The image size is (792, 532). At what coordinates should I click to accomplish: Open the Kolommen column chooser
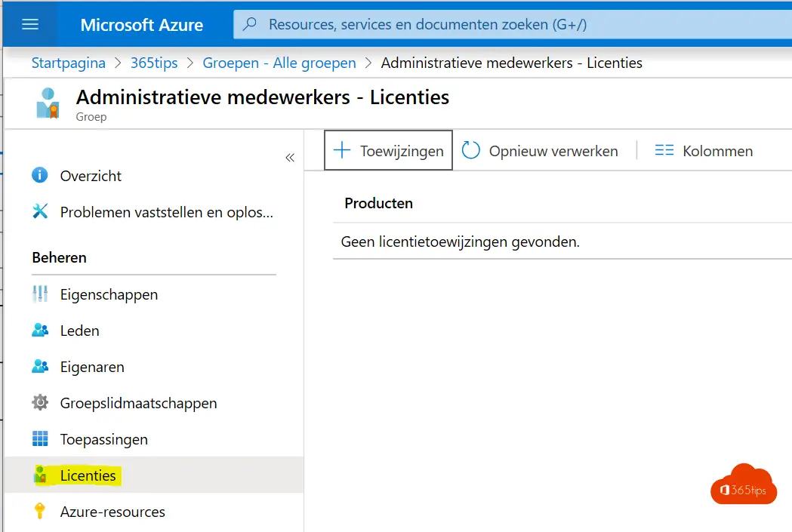pyautogui.click(x=704, y=150)
